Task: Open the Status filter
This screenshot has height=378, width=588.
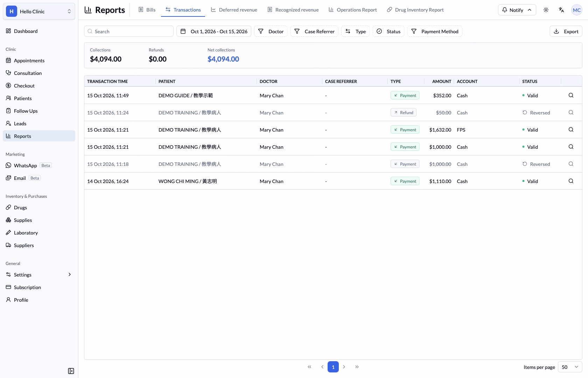Action: click(388, 31)
